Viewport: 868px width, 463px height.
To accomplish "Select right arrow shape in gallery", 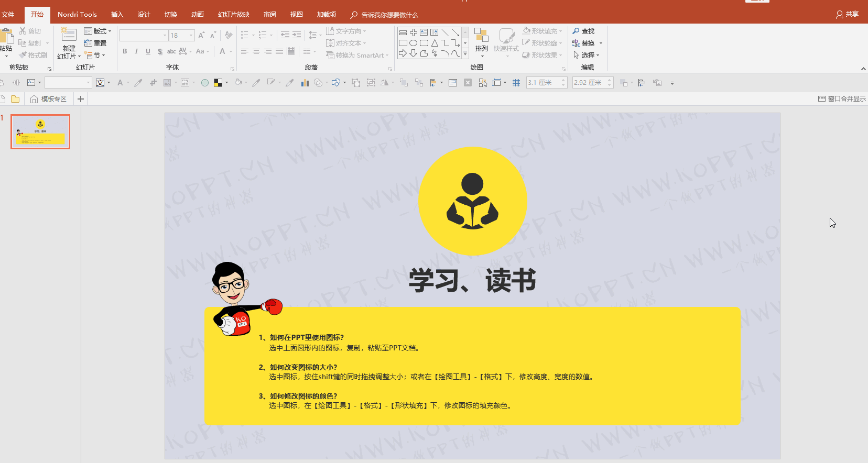I will [403, 53].
